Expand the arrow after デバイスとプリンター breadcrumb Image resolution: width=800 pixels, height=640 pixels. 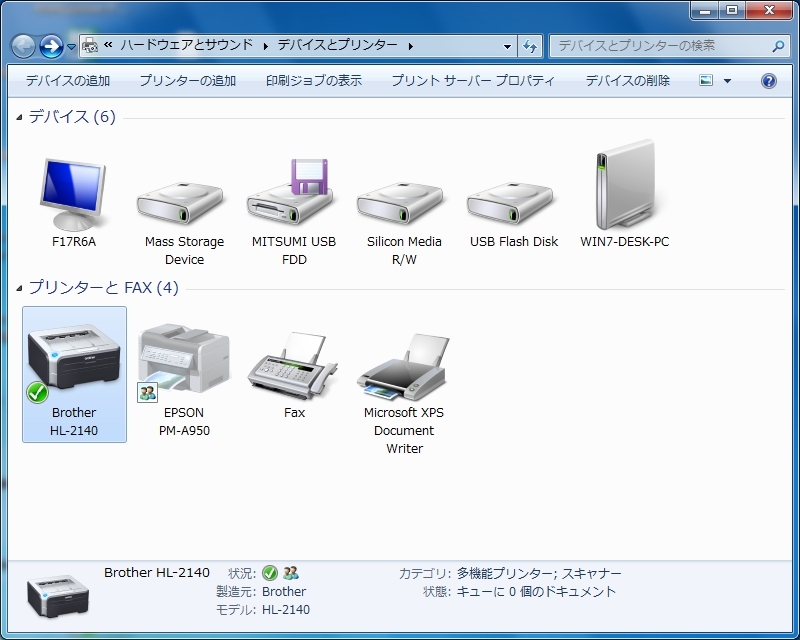pyautogui.click(x=411, y=46)
